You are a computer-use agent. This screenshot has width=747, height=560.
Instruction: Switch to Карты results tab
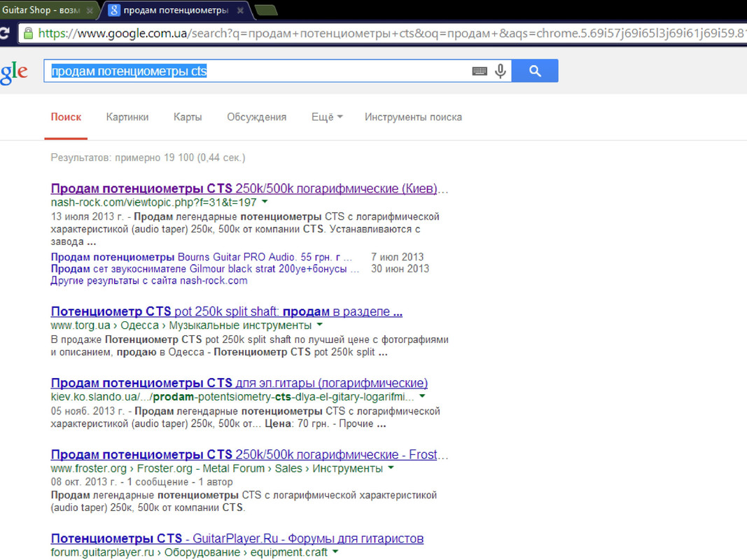click(x=188, y=117)
